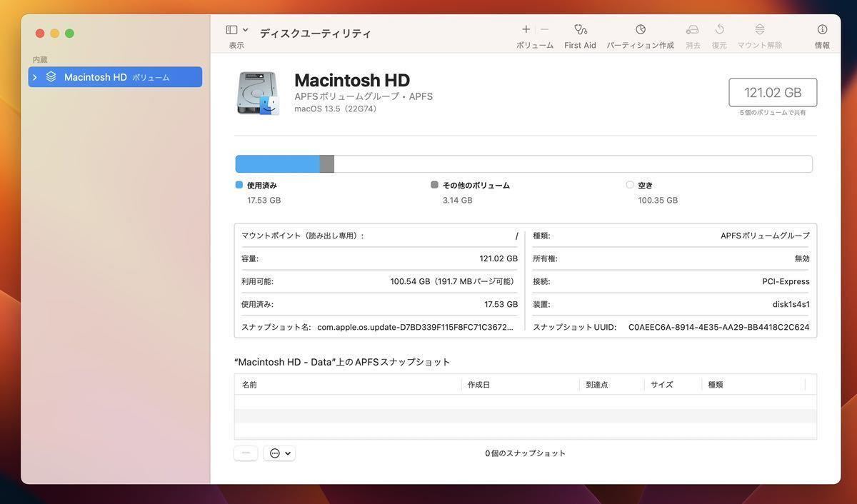
Task: Click the volume stack icon in the sidebar
Action: pos(51,76)
